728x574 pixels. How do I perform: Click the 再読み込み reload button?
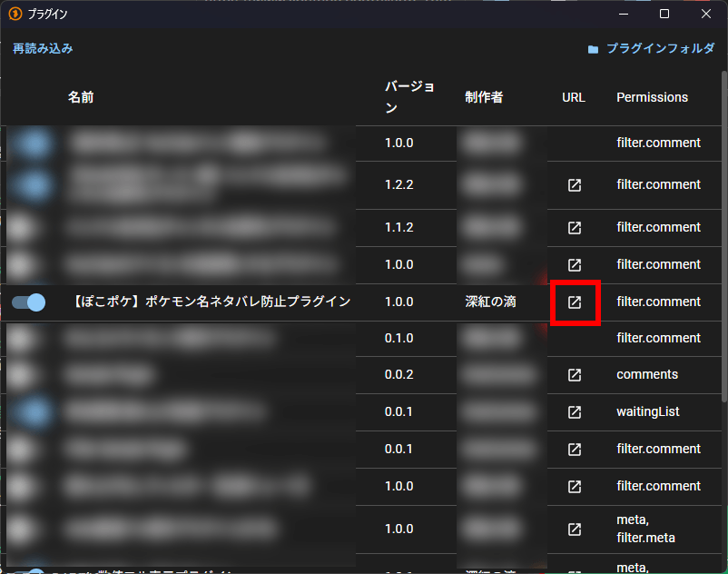[x=43, y=49]
